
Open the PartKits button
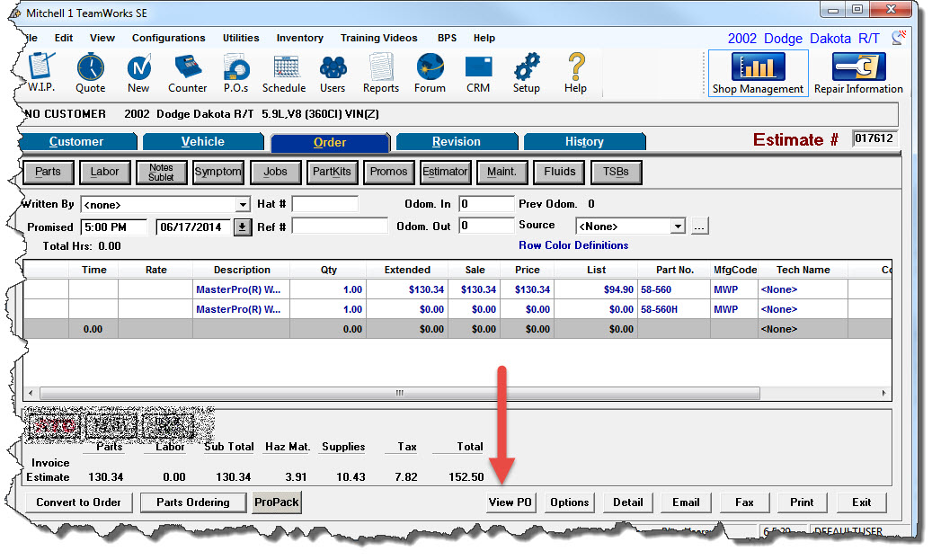(332, 172)
